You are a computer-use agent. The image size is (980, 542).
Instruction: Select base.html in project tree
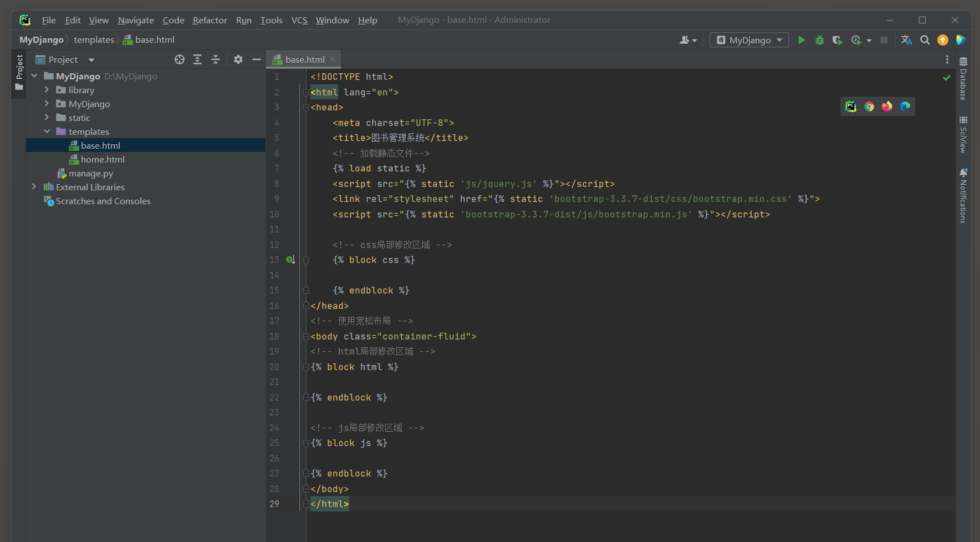coord(146,145)
